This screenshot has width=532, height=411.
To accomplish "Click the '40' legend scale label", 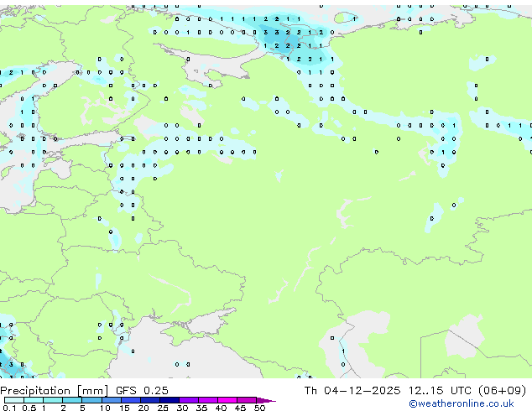I will (221, 408).
